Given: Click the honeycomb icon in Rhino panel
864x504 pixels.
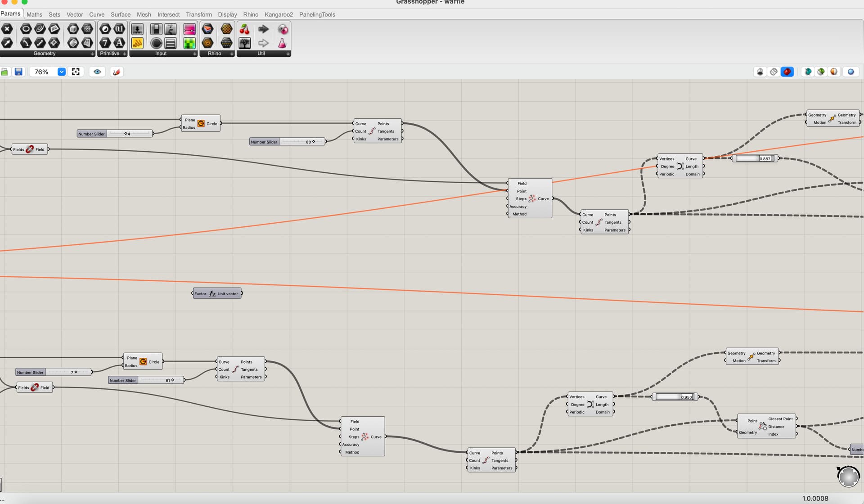Looking at the screenshot, I should (x=226, y=29).
